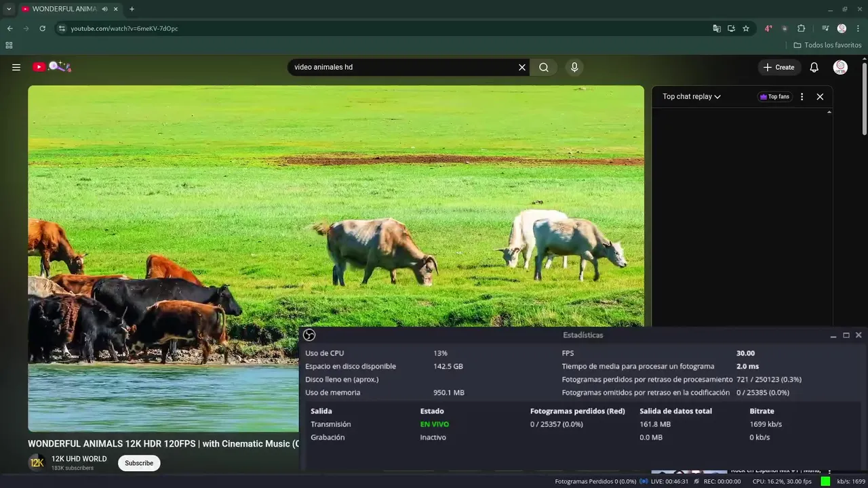Click the 950.1 MB memory usage value

click(x=449, y=392)
